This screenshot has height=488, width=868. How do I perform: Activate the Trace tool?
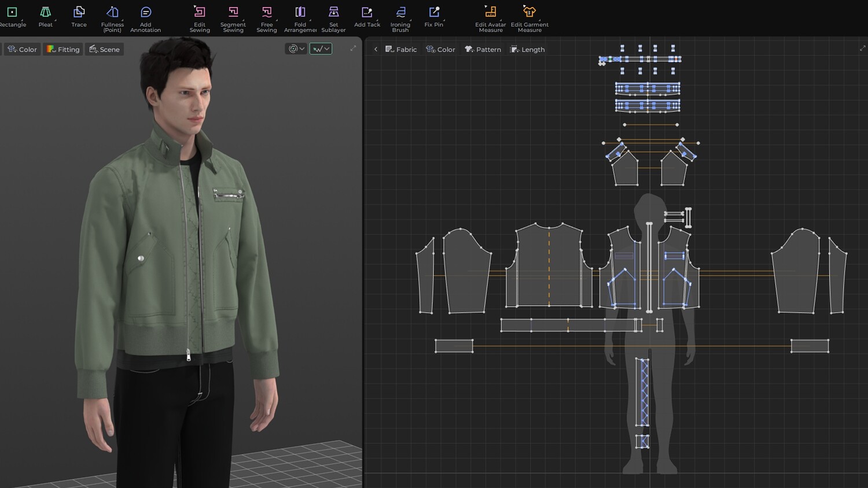tap(79, 17)
